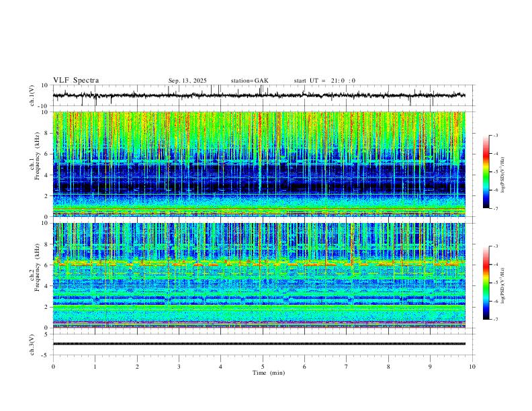Click the time axis tick label '1'
Image resolution: width=532 pixels, height=411 pixels.
(95, 367)
